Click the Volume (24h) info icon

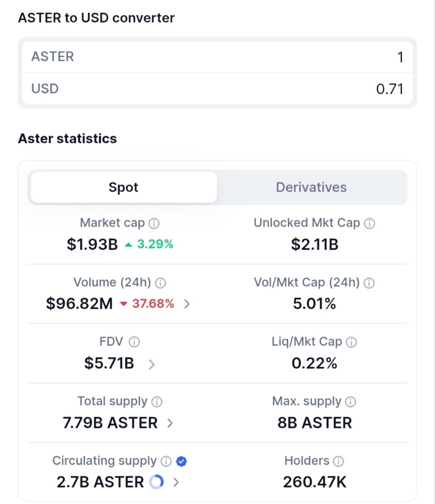pos(160,283)
